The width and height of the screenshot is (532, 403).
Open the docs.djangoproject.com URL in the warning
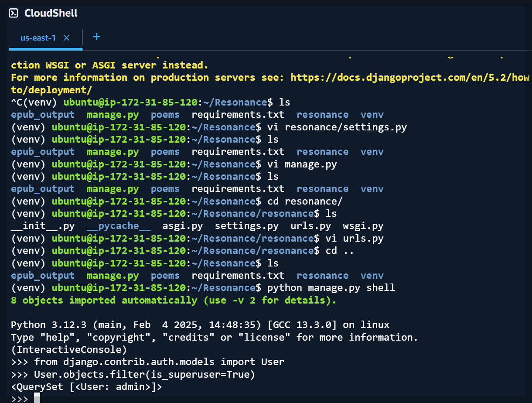410,78
